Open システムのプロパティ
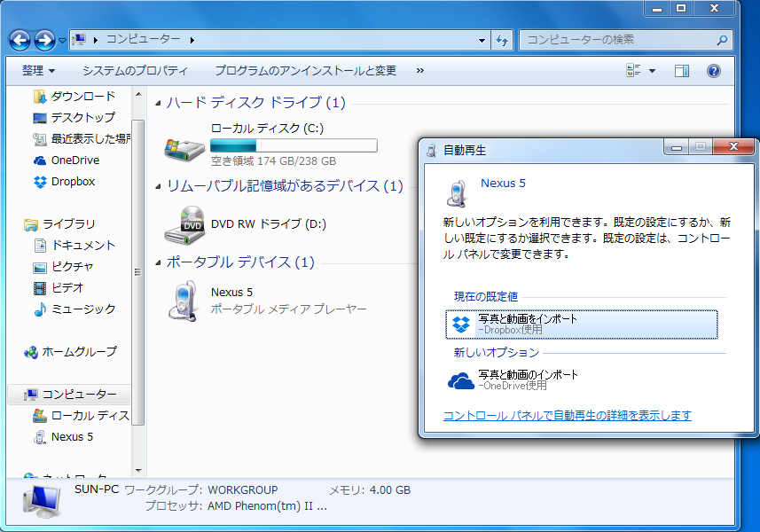This screenshot has height=532, width=760. (x=135, y=71)
